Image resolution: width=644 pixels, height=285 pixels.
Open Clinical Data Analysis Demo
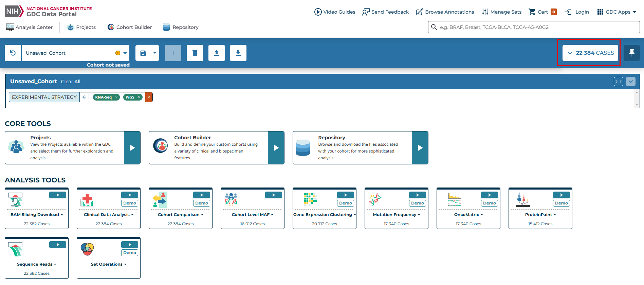(130, 203)
